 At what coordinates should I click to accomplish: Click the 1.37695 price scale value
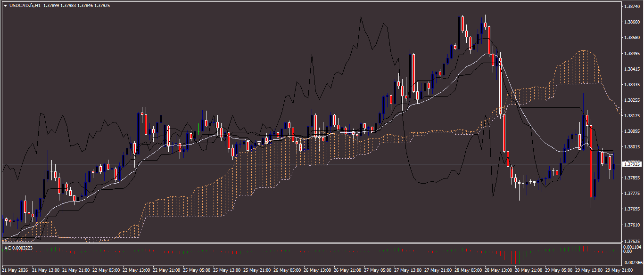pos(632,209)
